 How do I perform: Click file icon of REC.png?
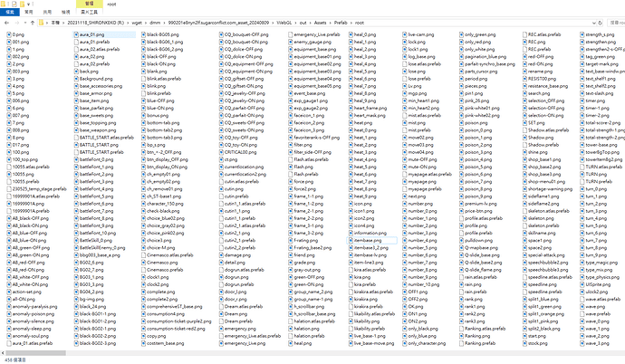(x=525, y=42)
